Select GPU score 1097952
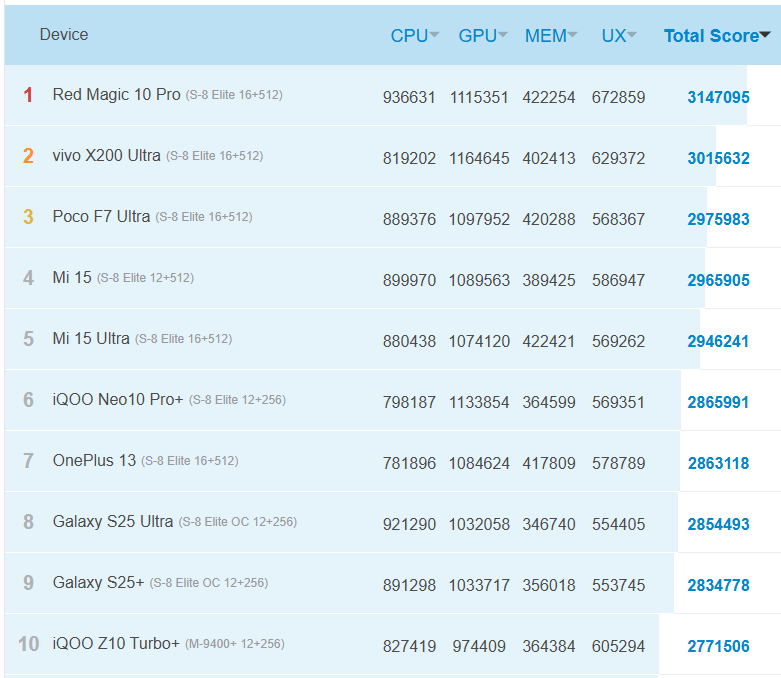 479,219
